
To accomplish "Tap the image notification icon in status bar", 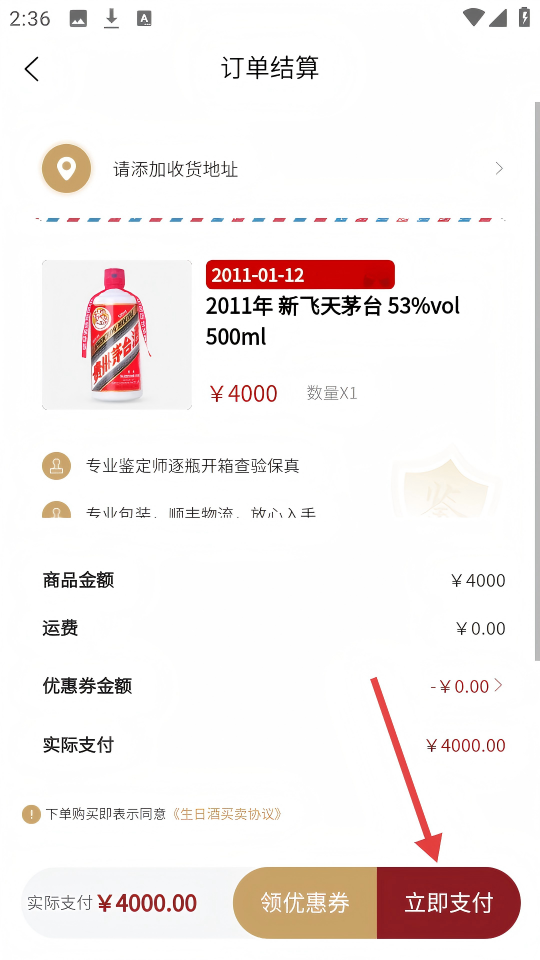I will tap(78, 19).
